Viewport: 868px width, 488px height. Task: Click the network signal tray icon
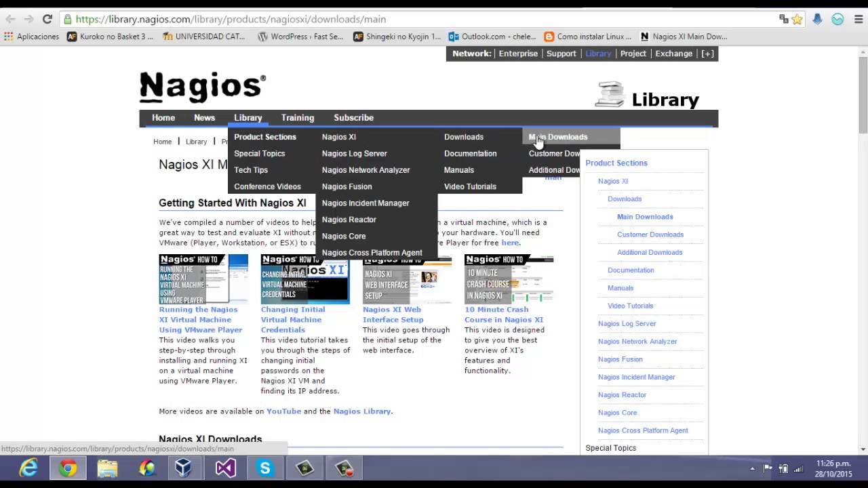coord(799,468)
